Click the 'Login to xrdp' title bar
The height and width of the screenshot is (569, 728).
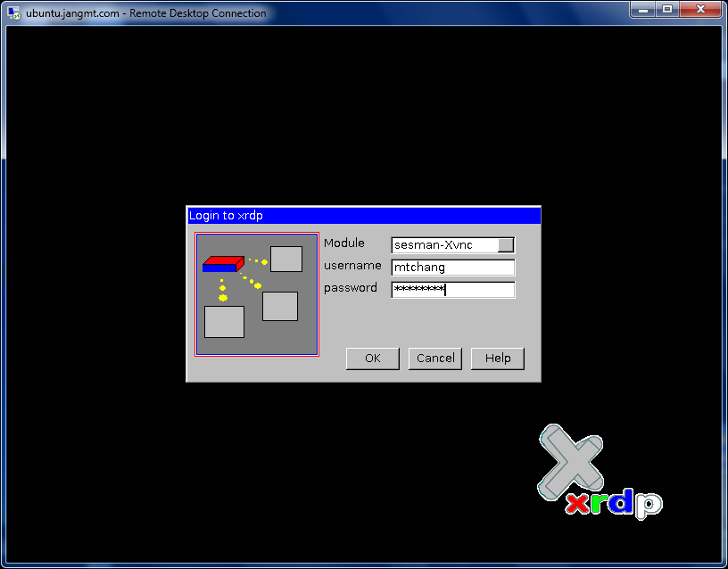[x=365, y=216]
